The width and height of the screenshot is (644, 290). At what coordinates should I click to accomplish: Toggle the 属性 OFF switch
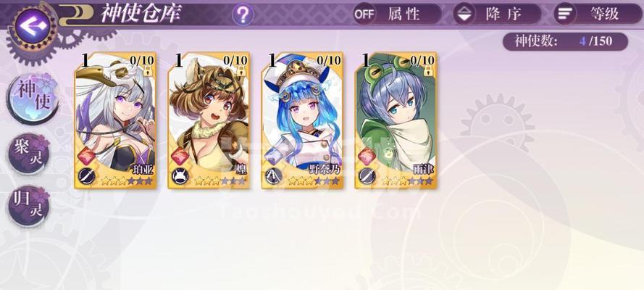(x=364, y=14)
